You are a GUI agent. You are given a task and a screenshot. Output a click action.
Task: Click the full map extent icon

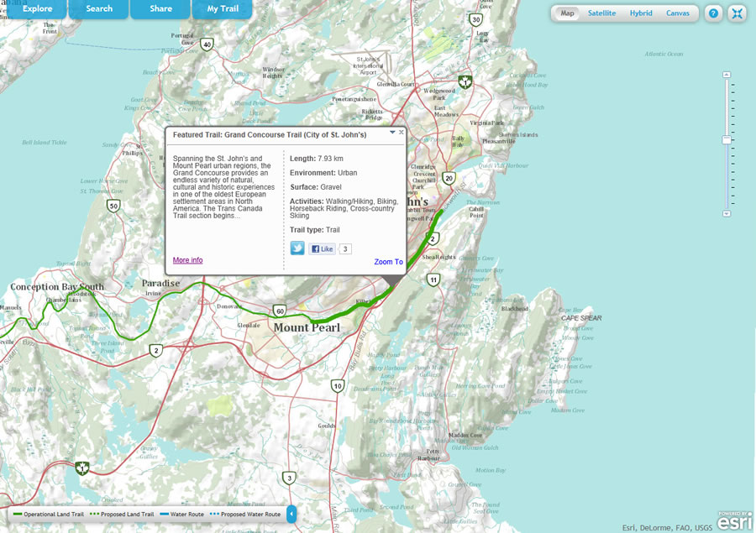(x=737, y=13)
